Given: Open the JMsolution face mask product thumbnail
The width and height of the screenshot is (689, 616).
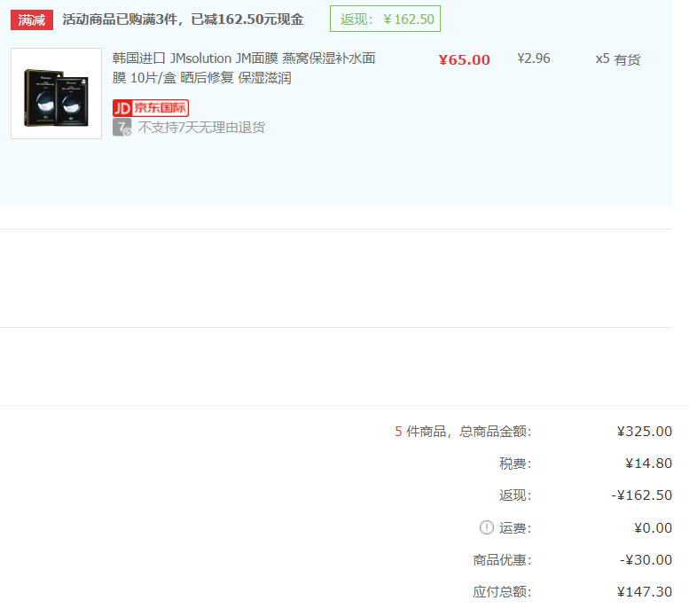Looking at the screenshot, I should click(x=56, y=93).
